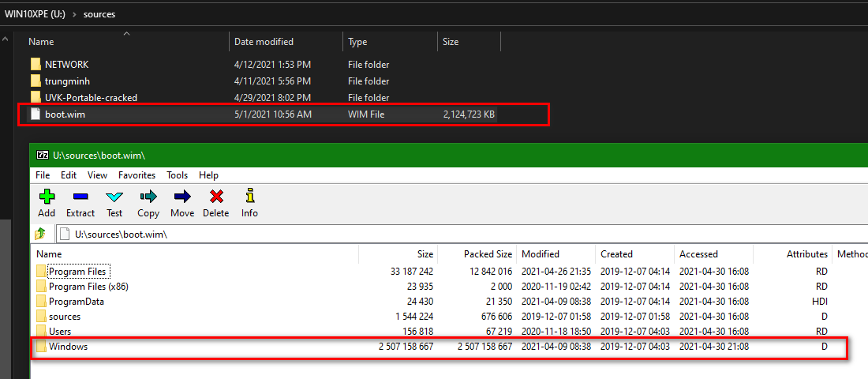
Task: Click the Copy toolbar icon
Action: [x=148, y=197]
